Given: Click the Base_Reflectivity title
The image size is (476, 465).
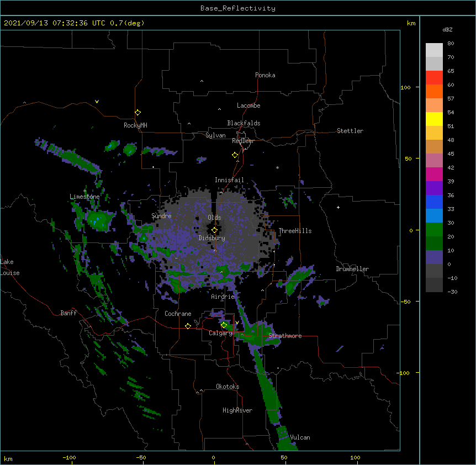Looking at the screenshot, I should [x=238, y=8].
